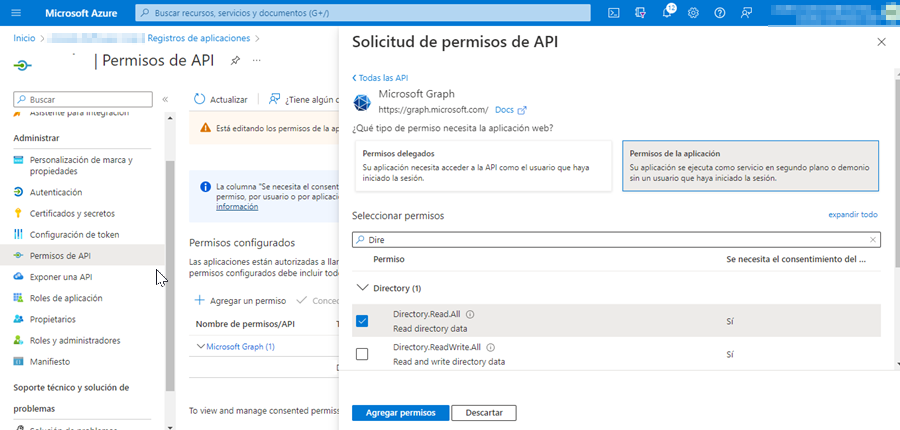Click expandir todo link
The width and height of the screenshot is (900, 430).
[x=853, y=215]
